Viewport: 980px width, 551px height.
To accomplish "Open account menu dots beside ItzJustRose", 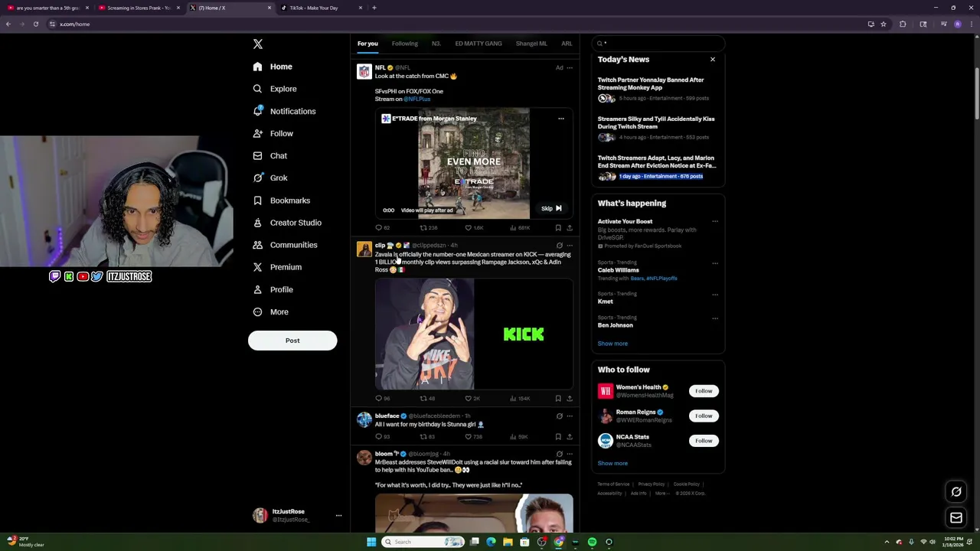I will coord(338,516).
